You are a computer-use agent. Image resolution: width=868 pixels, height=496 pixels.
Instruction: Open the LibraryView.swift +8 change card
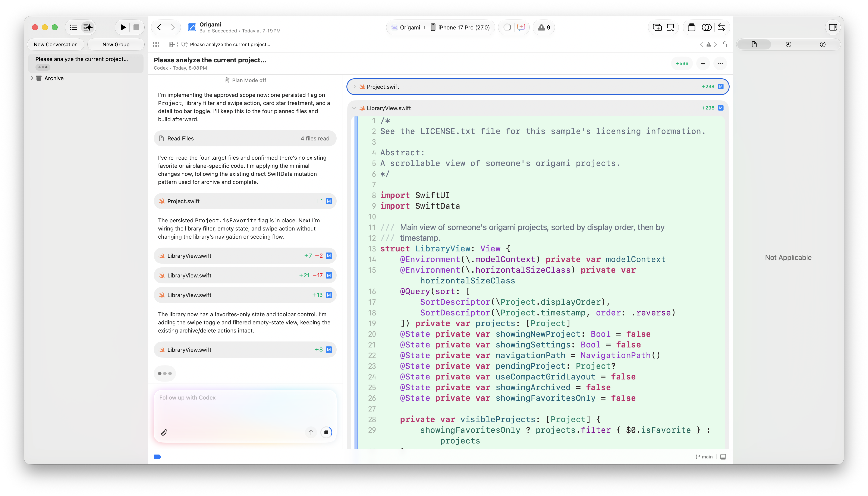click(245, 350)
